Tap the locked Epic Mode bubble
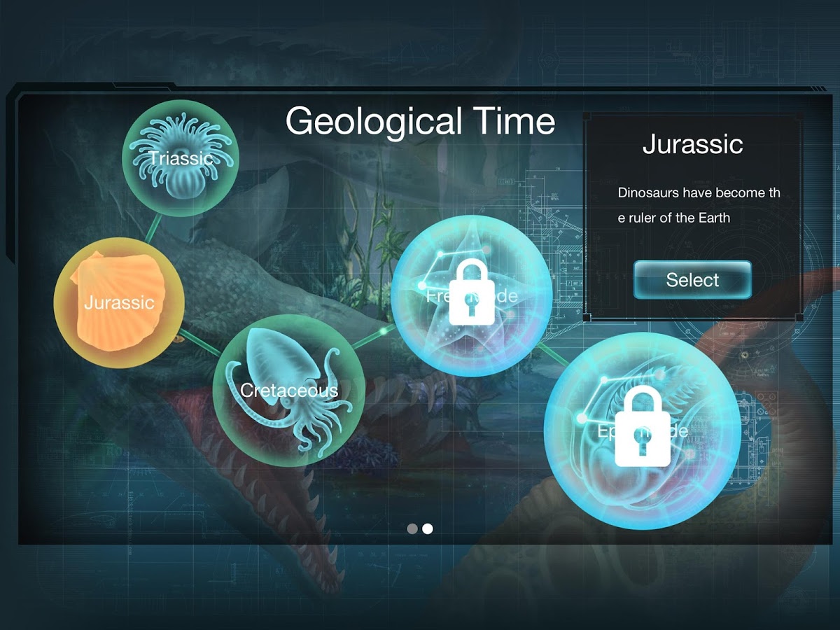The height and width of the screenshot is (630, 840). tap(643, 431)
